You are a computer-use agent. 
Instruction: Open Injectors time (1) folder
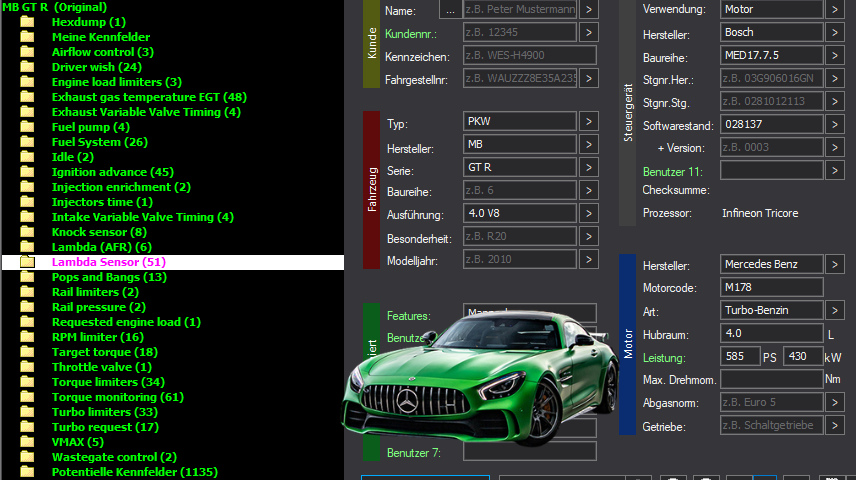[x=102, y=203]
